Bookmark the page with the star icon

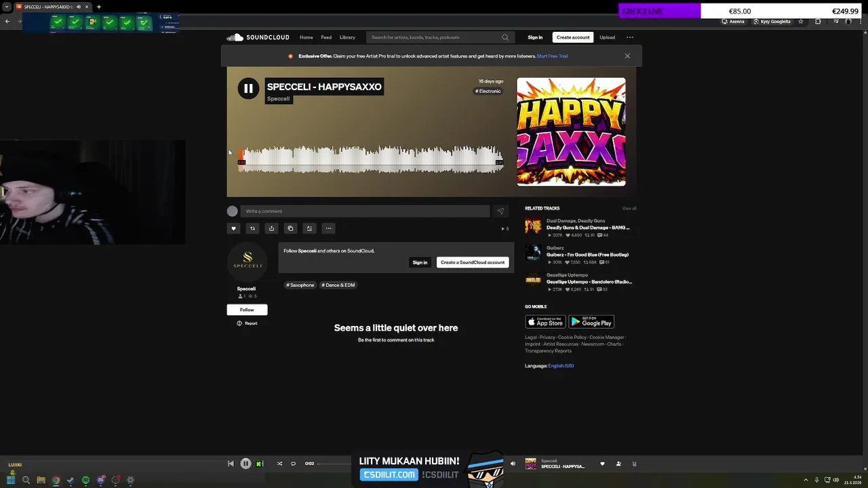coord(801,21)
